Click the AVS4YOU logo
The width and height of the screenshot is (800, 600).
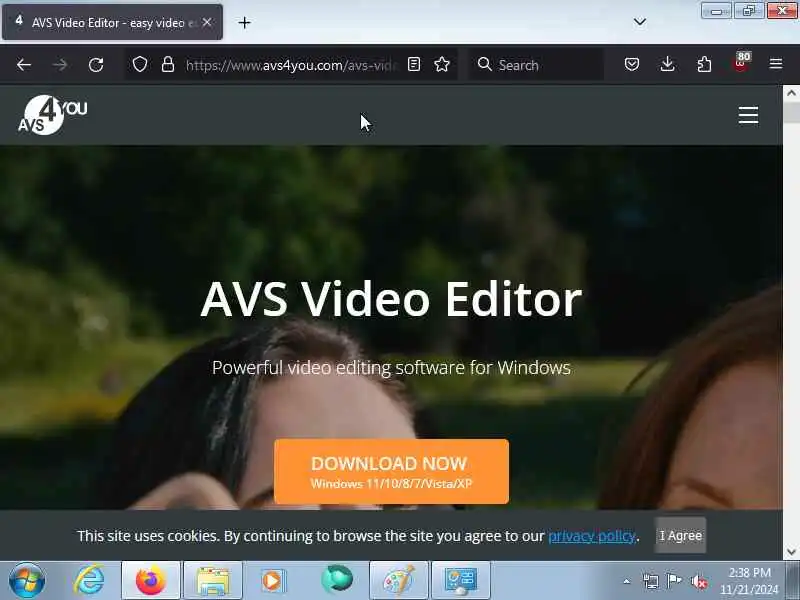(x=53, y=115)
